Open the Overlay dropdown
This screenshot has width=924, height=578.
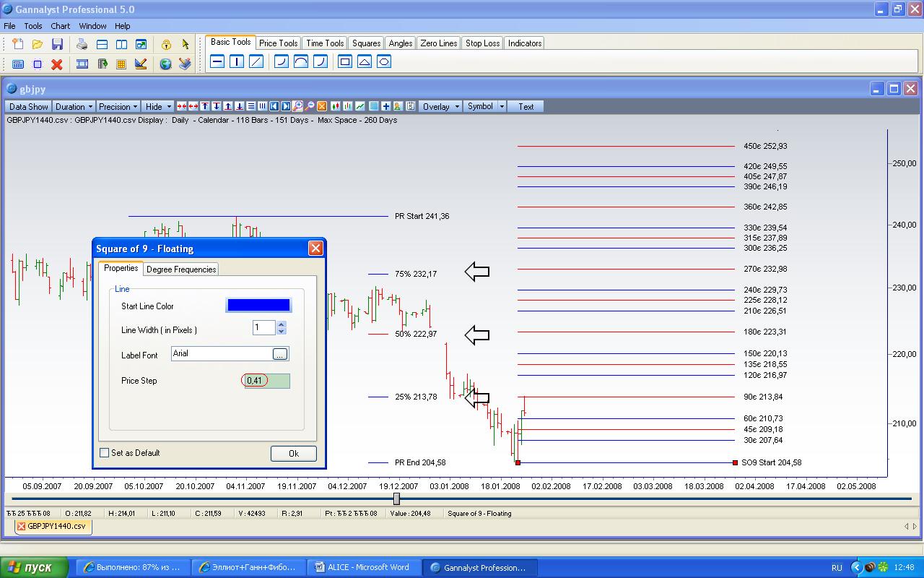click(440, 106)
